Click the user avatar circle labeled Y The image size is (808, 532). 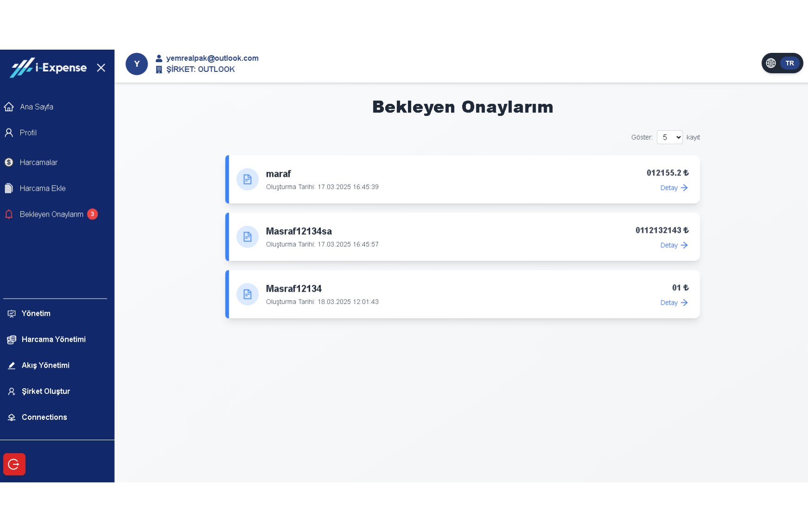[136, 64]
